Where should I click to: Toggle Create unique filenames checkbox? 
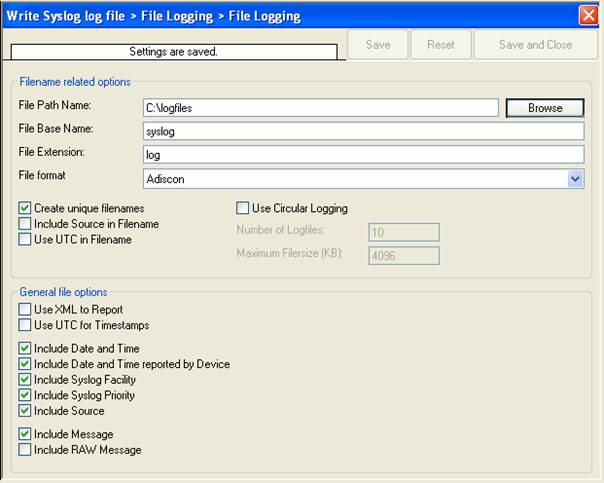25,208
